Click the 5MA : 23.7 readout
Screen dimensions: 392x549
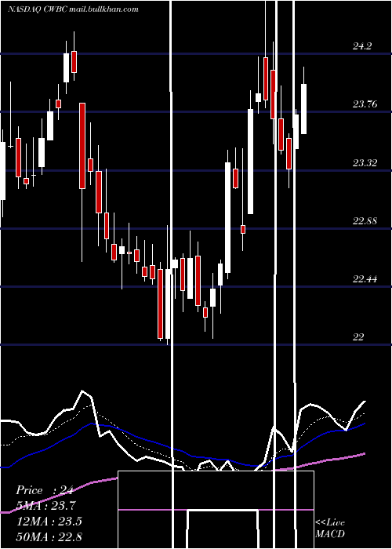click(46, 506)
